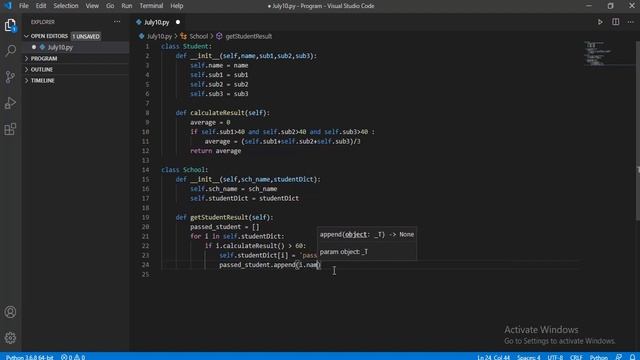Expand the PROGRAM folder section
The height and width of the screenshot is (360, 640).
click(x=44, y=58)
